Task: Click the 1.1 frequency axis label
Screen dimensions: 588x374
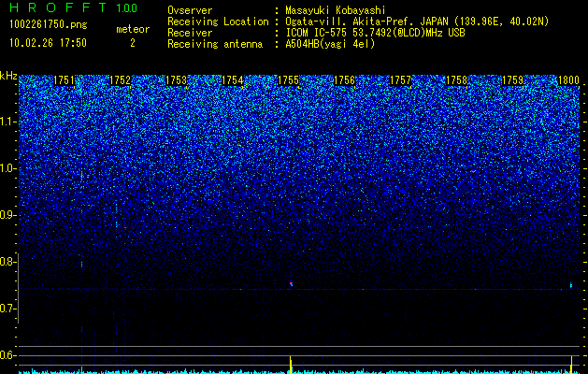Action: [x=7, y=122]
